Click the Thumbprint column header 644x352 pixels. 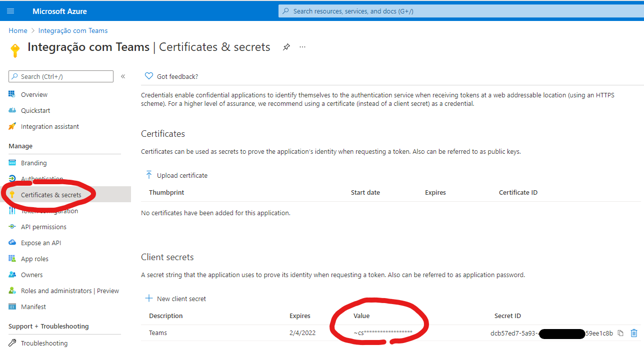(x=166, y=192)
